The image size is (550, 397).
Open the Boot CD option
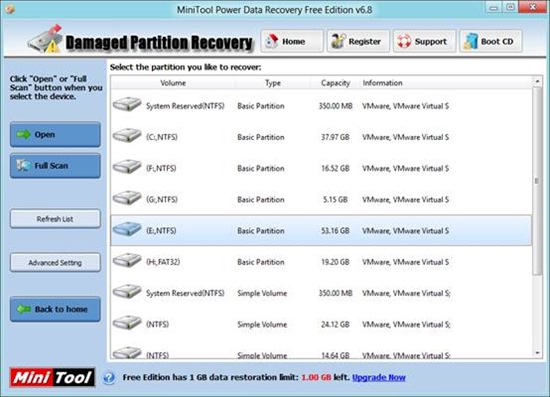(491, 41)
